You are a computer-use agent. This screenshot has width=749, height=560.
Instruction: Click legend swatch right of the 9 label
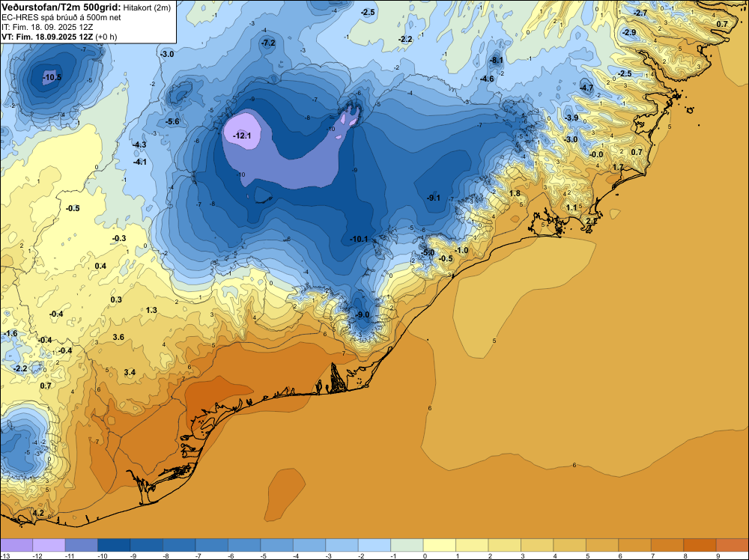(733, 545)
